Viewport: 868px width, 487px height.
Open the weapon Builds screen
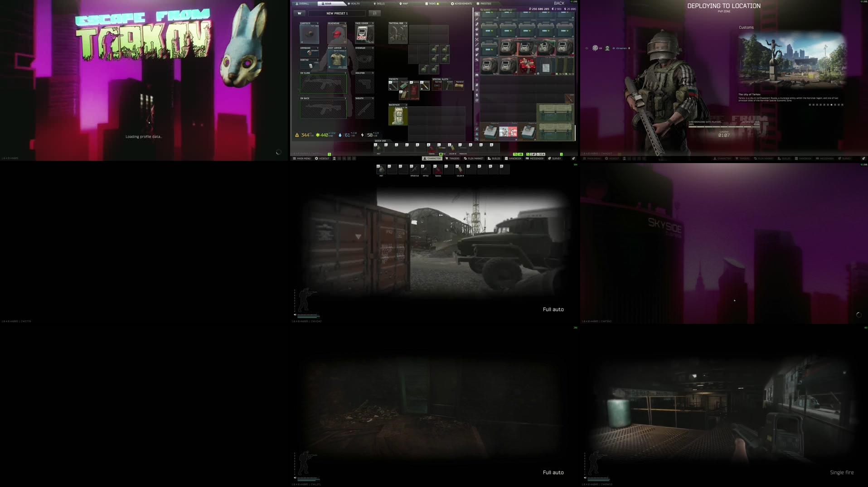(494, 159)
